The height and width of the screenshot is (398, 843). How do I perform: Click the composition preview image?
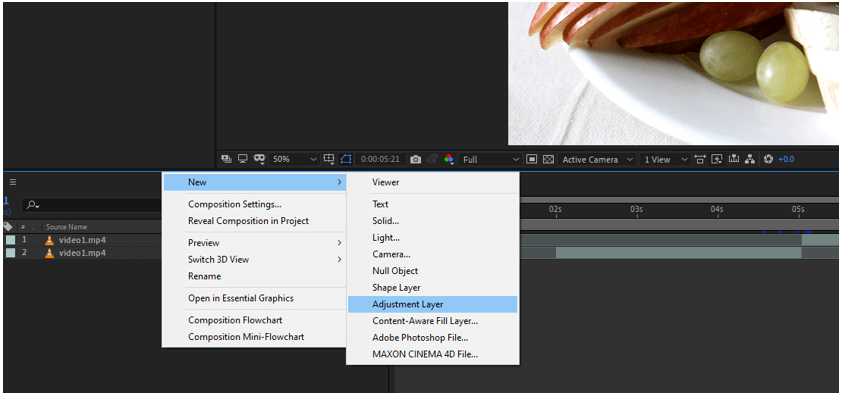click(x=673, y=74)
